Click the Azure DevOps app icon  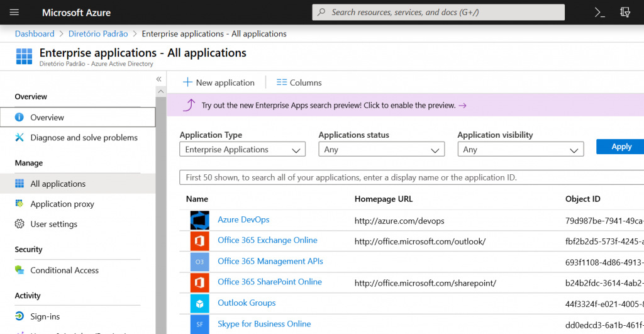tap(199, 220)
